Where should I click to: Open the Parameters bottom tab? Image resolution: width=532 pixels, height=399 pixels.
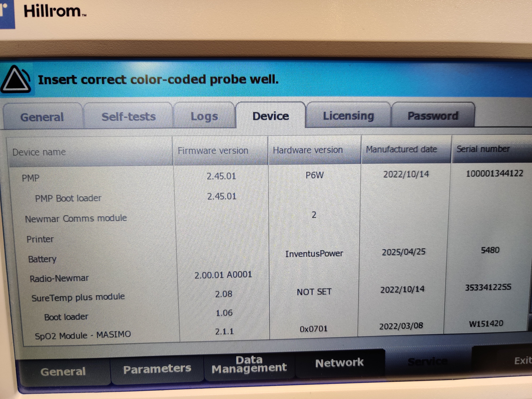[x=157, y=369]
